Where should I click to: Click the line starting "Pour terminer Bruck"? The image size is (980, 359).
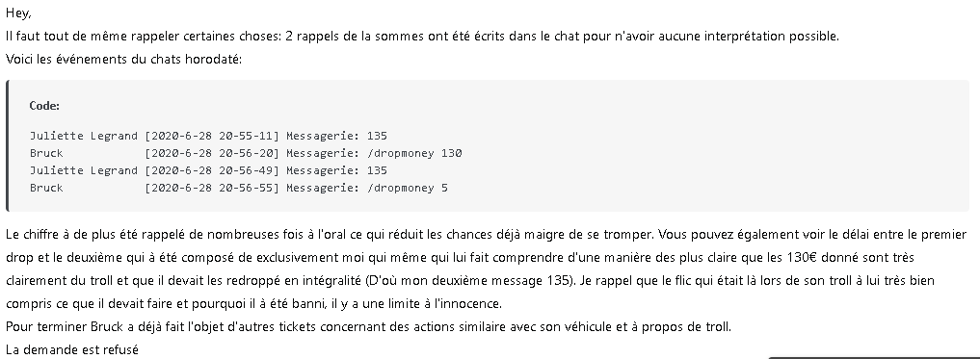368,326
